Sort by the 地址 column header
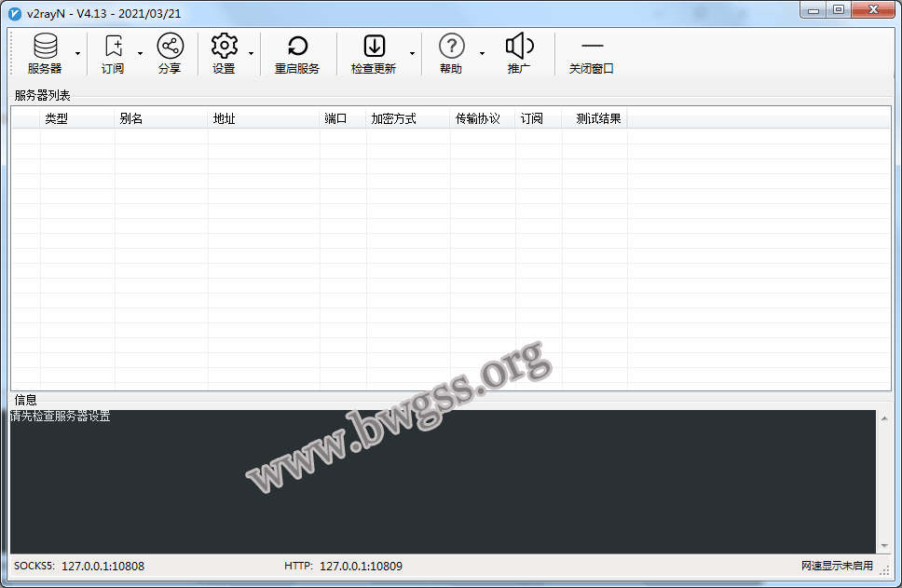Screen dimensions: 902x588 pyautogui.click(x=264, y=118)
